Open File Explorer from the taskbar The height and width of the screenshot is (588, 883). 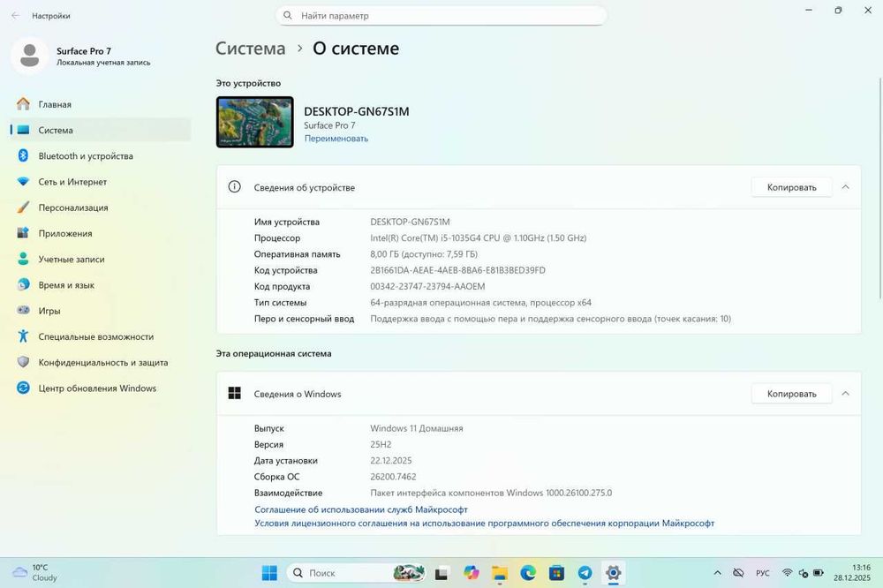500,573
